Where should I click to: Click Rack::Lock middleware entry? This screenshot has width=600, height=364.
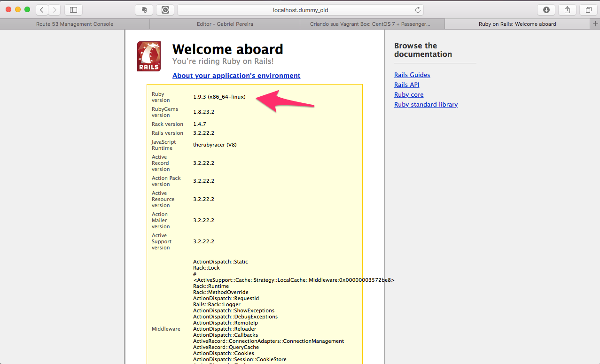pos(206,268)
